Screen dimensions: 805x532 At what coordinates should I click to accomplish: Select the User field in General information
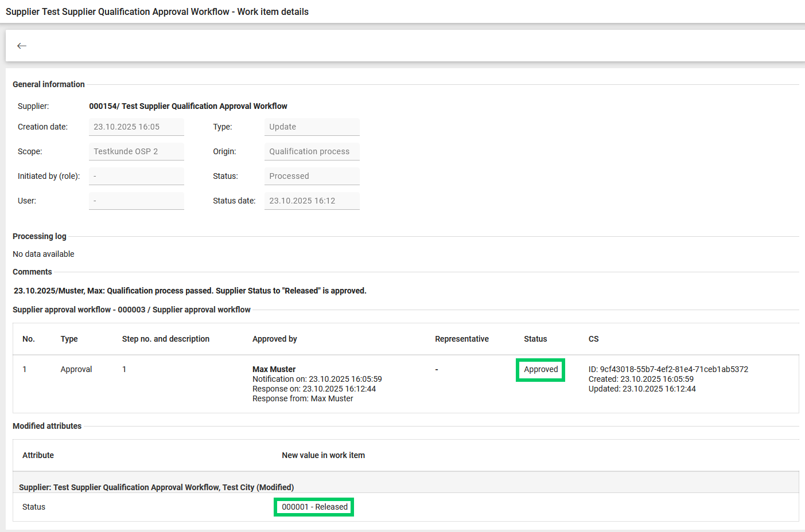[136, 200]
